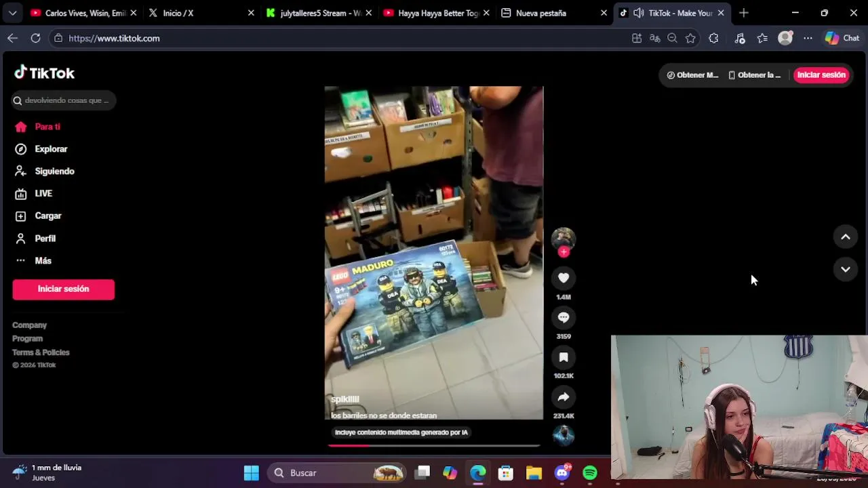
Task: Click sidebar Iniciar sesión button
Action: pos(63,289)
